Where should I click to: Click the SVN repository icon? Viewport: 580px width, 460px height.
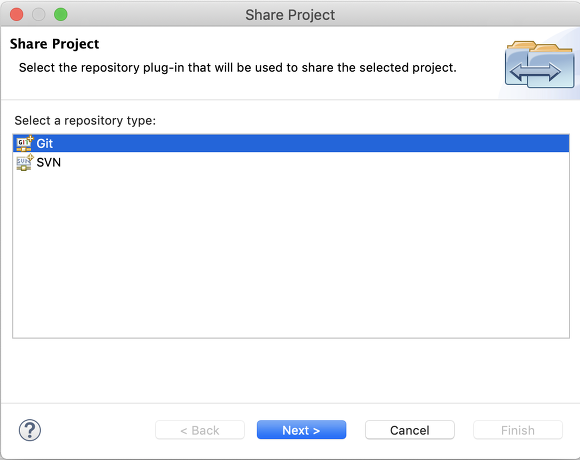24,162
